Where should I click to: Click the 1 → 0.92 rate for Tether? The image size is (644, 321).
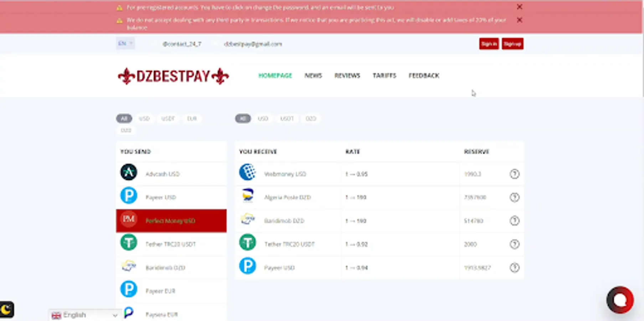pyautogui.click(x=356, y=244)
